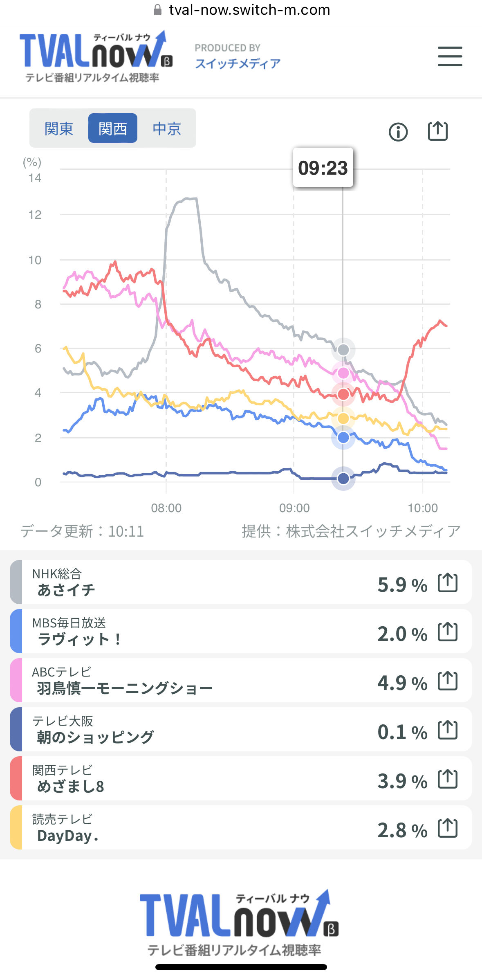Click the info circle icon
Screen dimensions: 482x980
click(398, 132)
